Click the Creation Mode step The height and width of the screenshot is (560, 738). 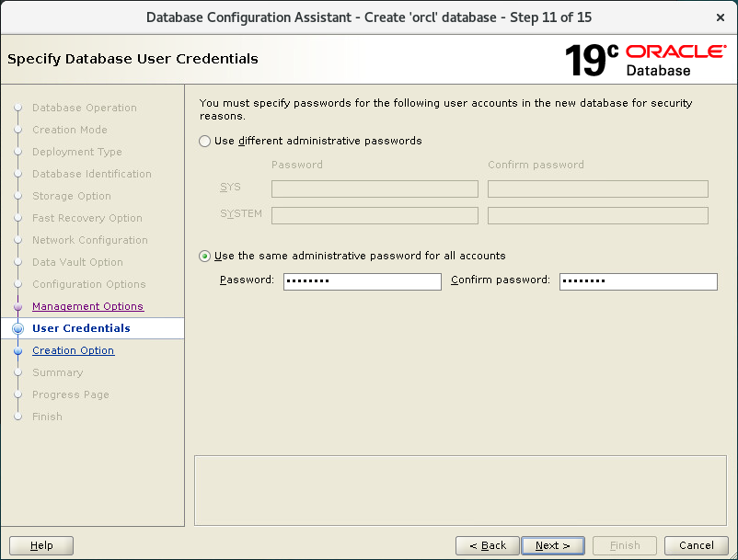pos(70,130)
